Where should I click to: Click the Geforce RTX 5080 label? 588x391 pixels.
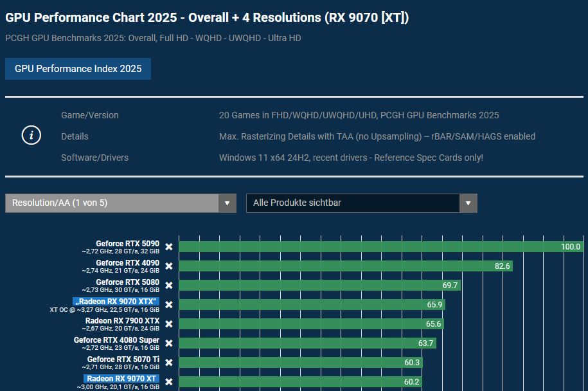tap(127, 282)
